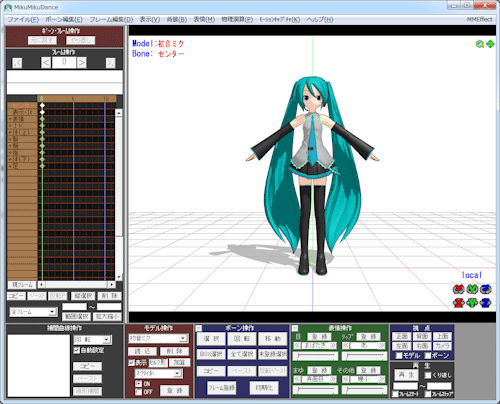500x404 pixels.
Task: Select the センター row keyframe diamond
Action: coord(42,105)
